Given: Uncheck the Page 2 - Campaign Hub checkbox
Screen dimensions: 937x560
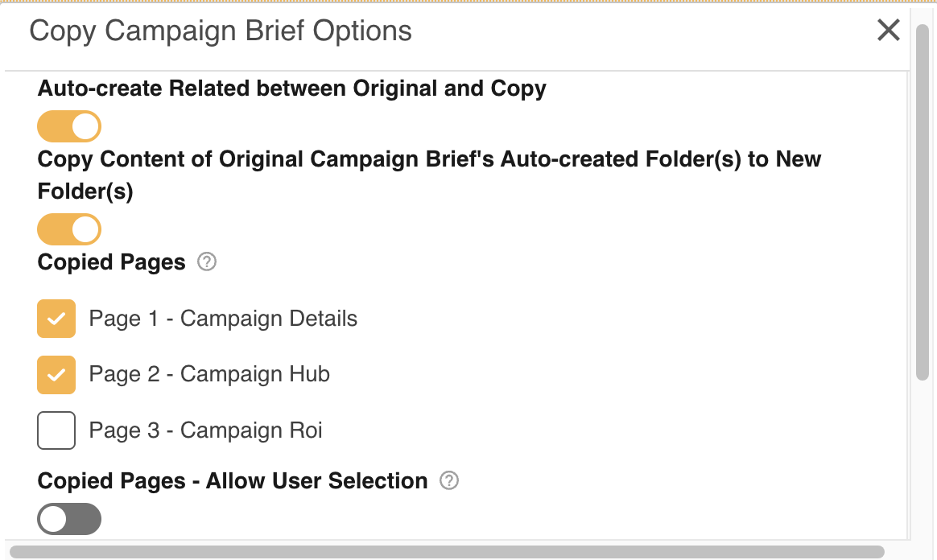Looking at the screenshot, I should coord(56,375).
